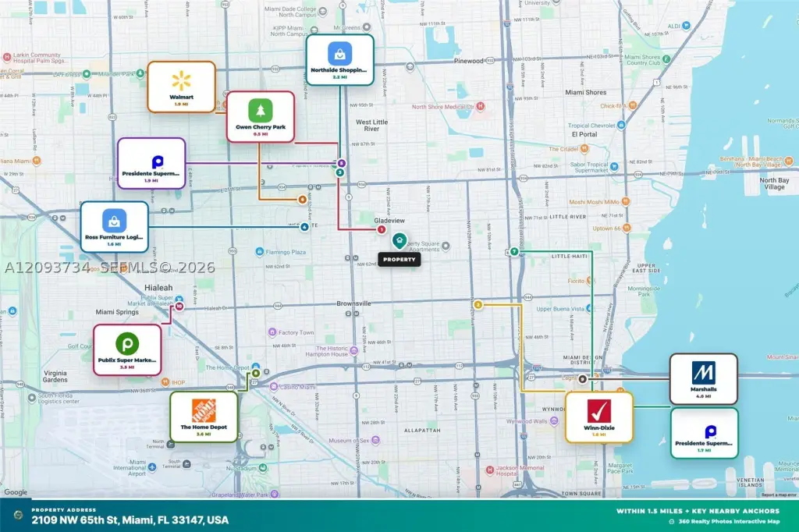
Task: Open the purple Presidente Supermarket 1.9 MI card
Action: [x=151, y=163]
